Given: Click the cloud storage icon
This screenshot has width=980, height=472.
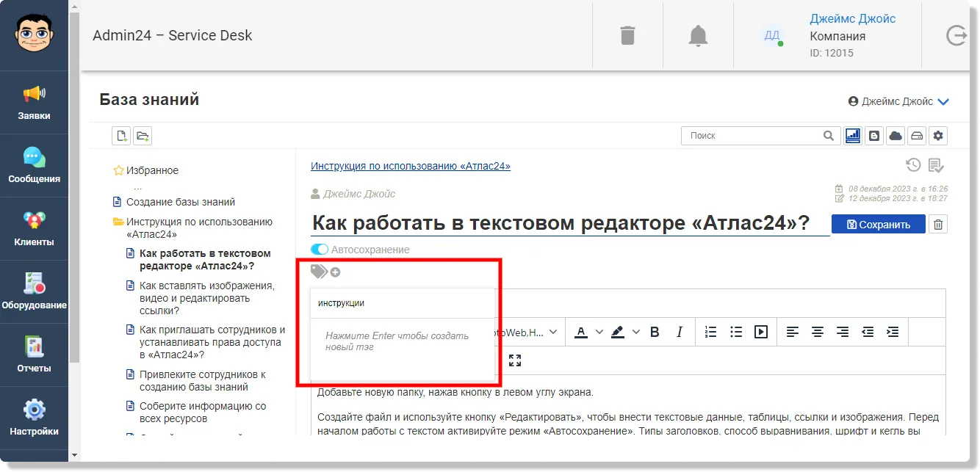Looking at the screenshot, I should pyautogui.click(x=896, y=136).
